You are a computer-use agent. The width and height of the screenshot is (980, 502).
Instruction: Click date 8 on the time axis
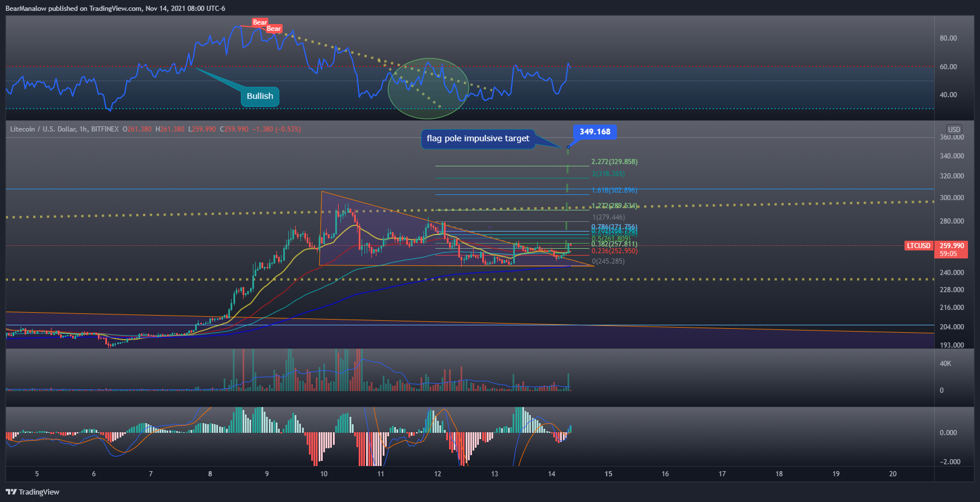[x=210, y=474]
